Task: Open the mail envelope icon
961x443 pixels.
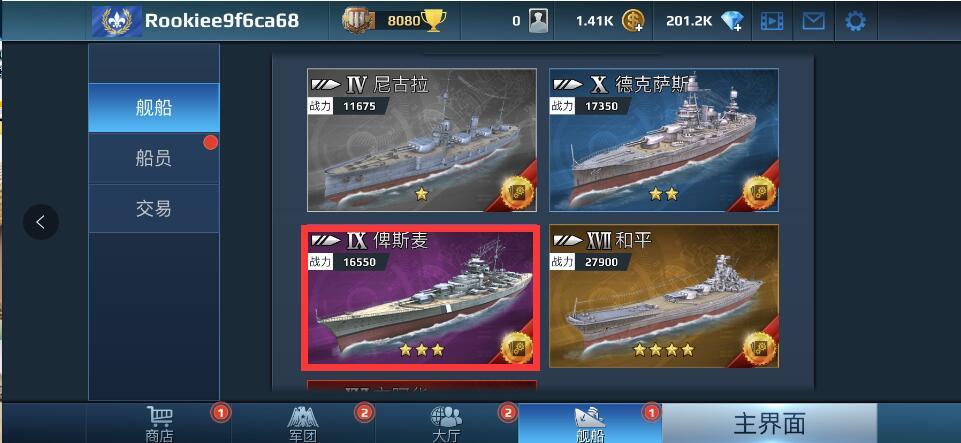Action: pos(813,21)
